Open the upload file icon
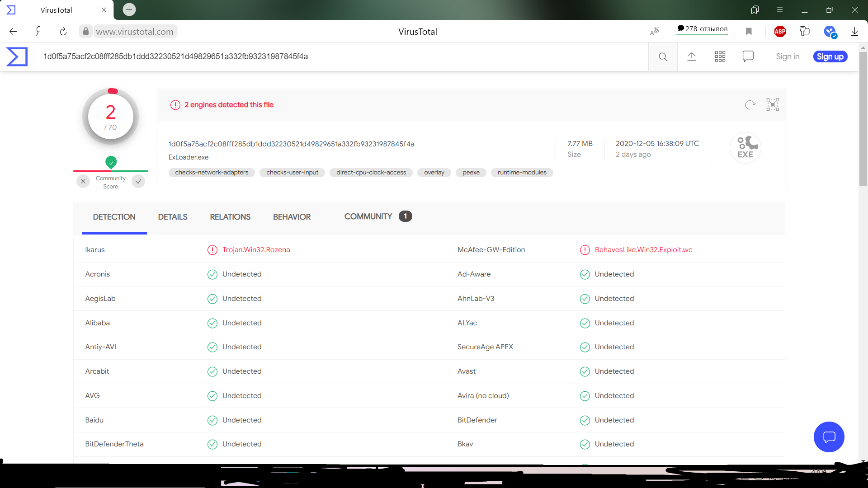The width and height of the screenshot is (868, 488). (x=692, y=56)
